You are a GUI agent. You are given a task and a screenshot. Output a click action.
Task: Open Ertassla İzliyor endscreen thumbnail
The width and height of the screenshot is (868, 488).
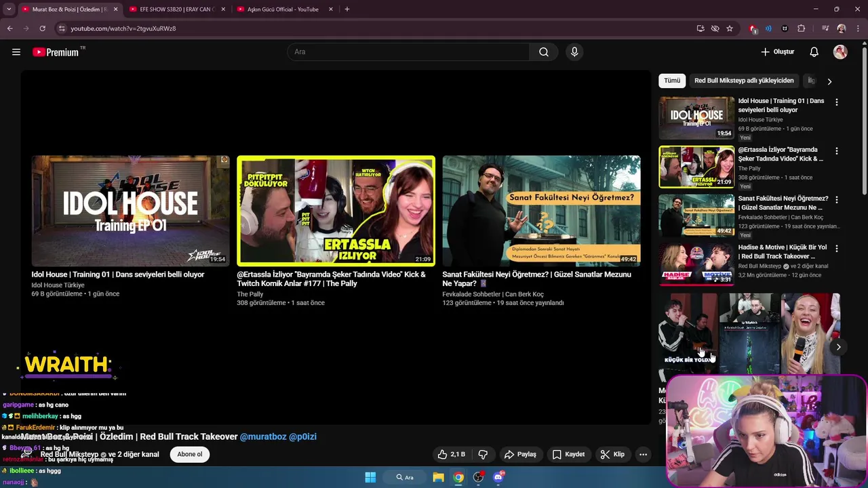point(336,211)
